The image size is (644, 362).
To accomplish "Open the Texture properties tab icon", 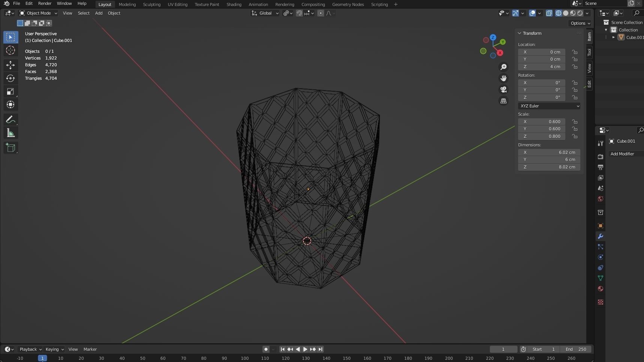I will [601, 302].
